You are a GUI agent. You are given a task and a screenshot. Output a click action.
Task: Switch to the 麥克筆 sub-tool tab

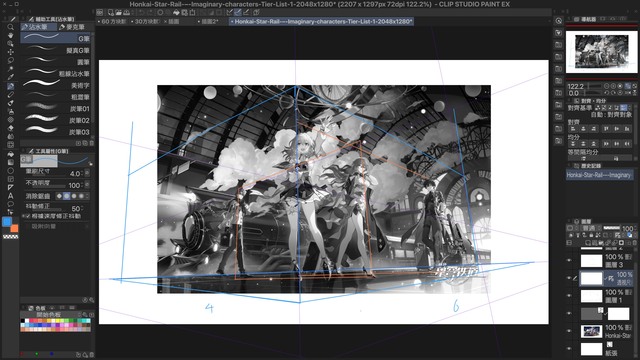72,27
